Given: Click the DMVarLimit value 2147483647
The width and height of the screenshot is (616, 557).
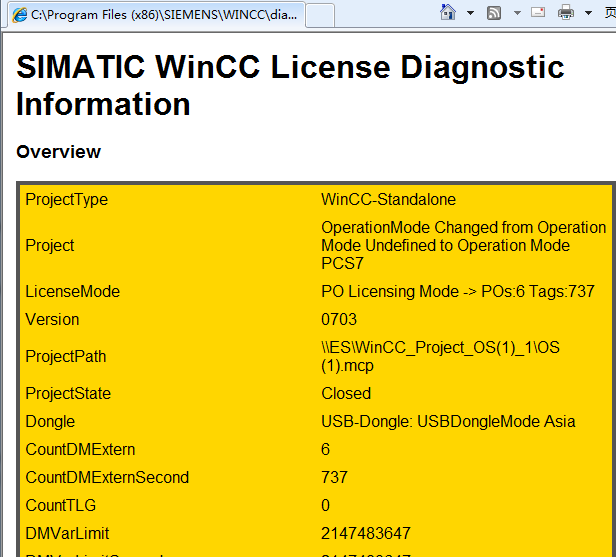Looking at the screenshot, I should pyautogui.click(x=366, y=533).
